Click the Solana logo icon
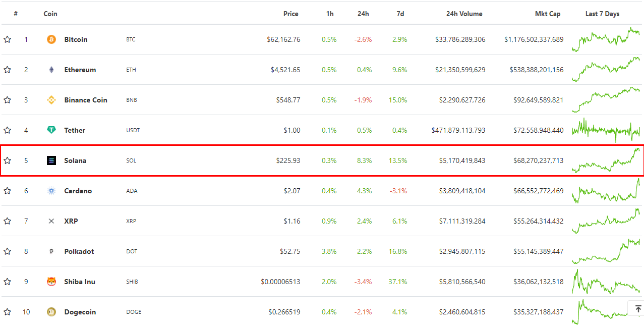 point(51,160)
